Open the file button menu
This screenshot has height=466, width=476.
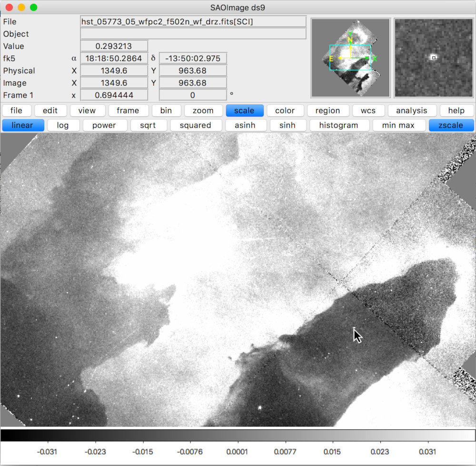[x=16, y=110]
